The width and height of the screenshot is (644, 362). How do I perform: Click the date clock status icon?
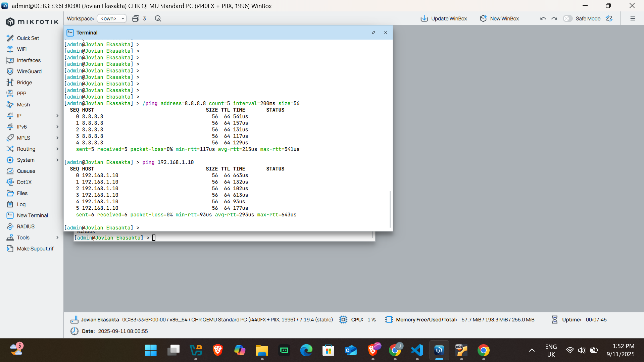pyautogui.click(x=74, y=331)
